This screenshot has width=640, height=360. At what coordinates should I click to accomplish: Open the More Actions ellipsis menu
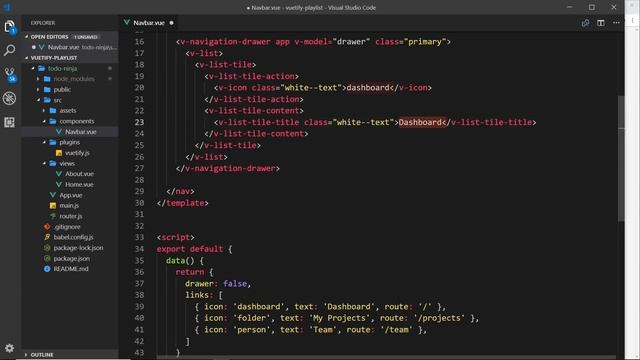pos(616,23)
